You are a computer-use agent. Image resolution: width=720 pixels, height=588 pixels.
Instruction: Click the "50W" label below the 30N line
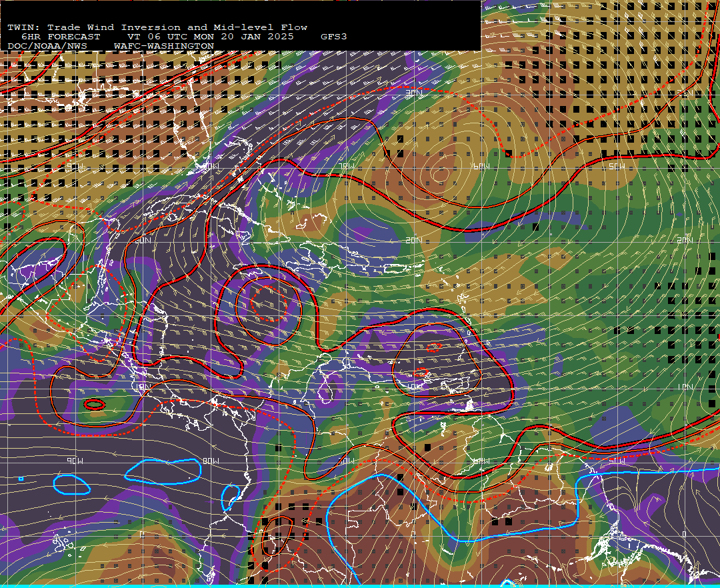pyautogui.click(x=617, y=167)
